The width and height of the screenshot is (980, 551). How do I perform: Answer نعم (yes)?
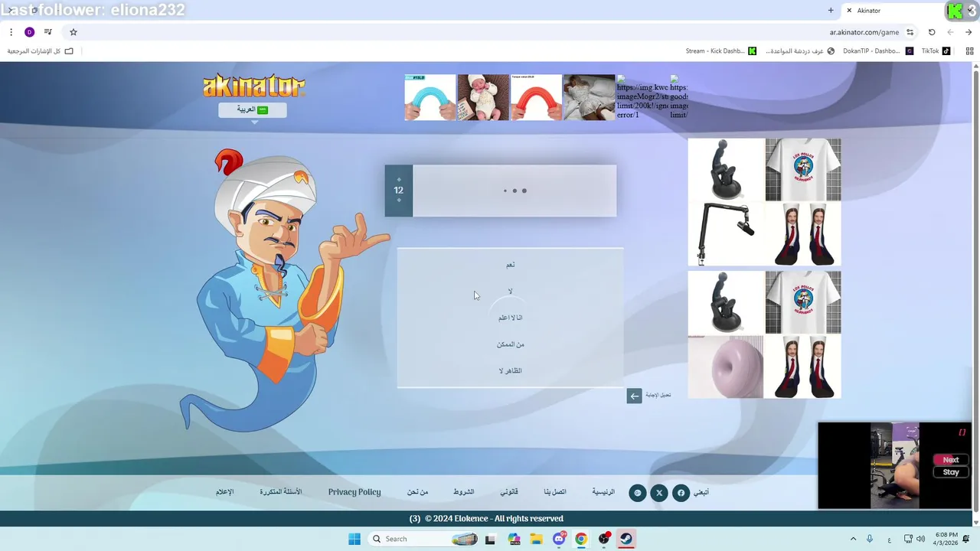click(x=510, y=265)
